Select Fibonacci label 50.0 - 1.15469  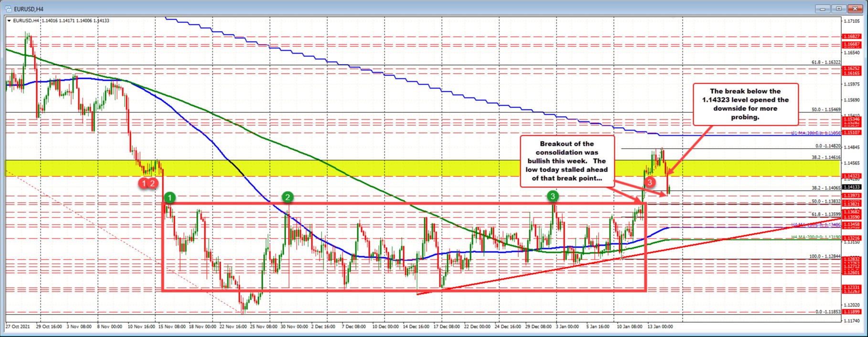826,109
